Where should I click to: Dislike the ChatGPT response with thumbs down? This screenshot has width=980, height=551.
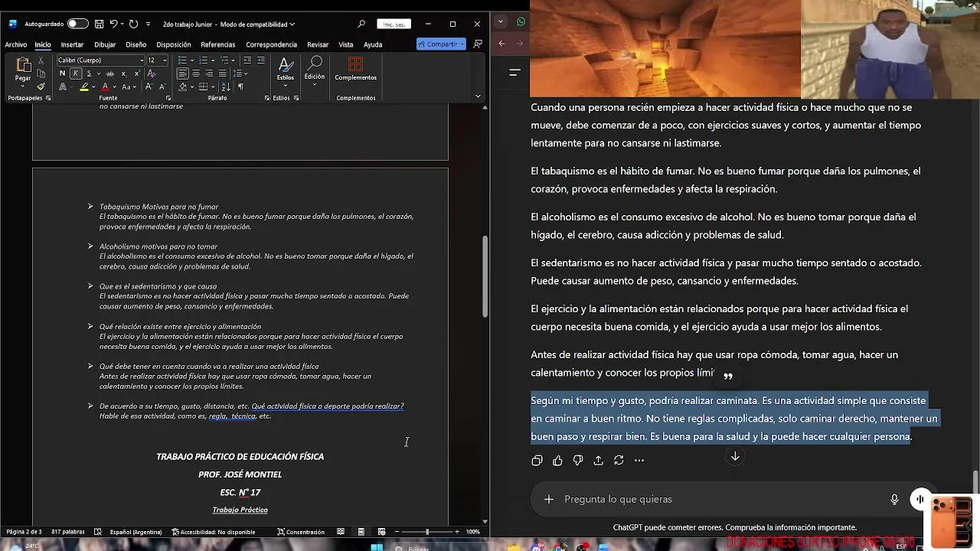578,460
